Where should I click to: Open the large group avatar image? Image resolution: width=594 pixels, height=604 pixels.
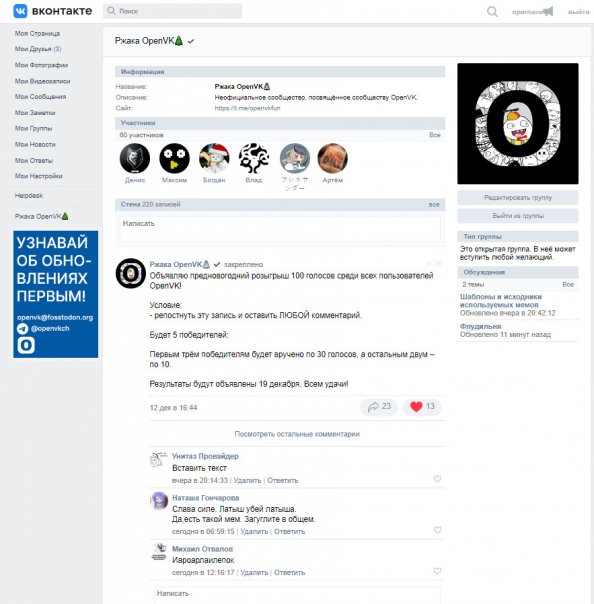518,124
